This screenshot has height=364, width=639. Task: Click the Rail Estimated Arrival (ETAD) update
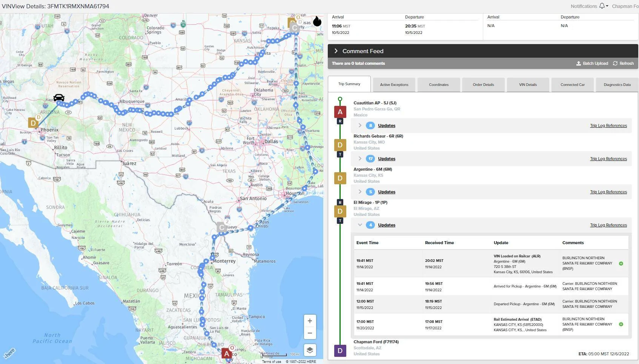tap(518, 320)
